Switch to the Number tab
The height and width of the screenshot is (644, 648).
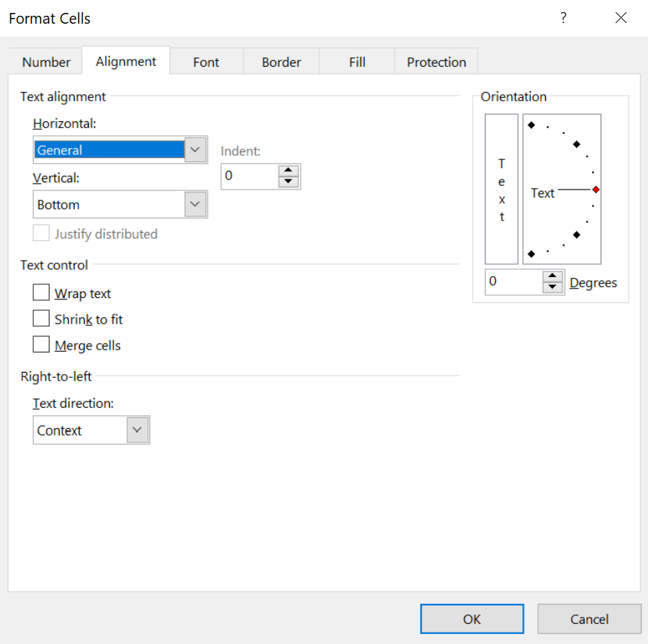46,62
